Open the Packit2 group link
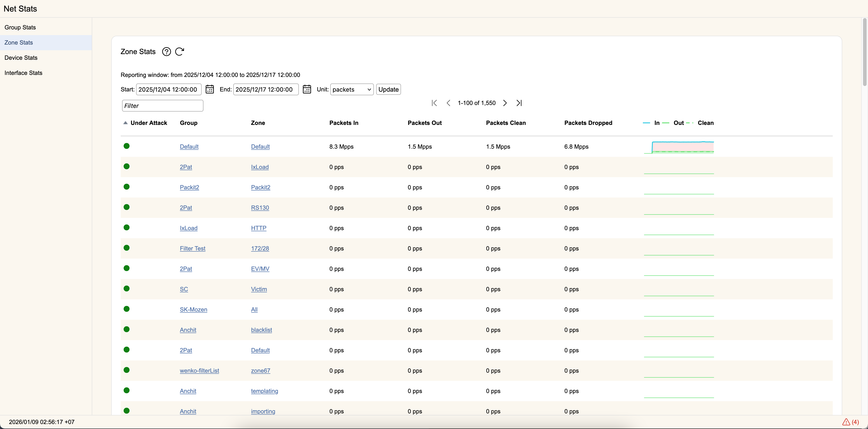Screen dimensions: 868x429 point(189,187)
